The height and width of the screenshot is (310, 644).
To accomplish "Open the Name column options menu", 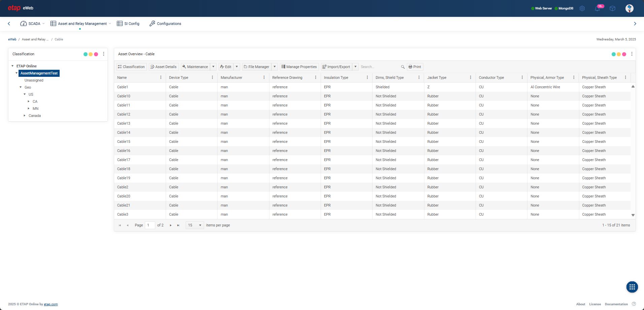I will tap(161, 77).
